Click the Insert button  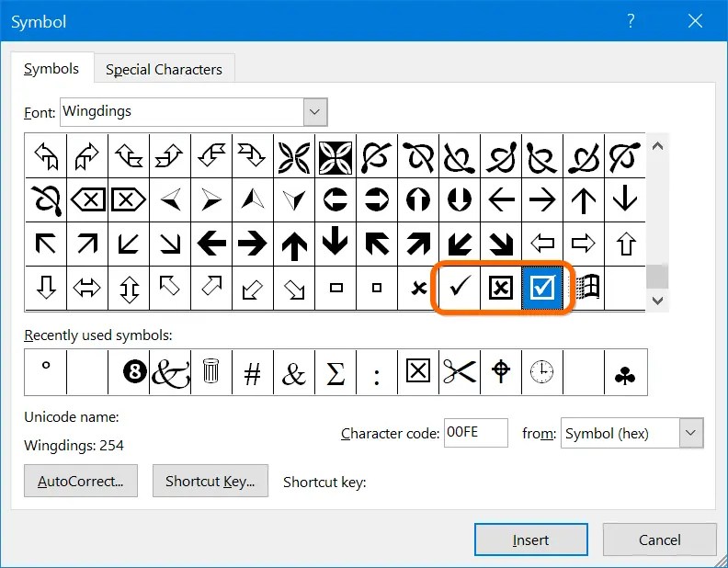[530, 540]
